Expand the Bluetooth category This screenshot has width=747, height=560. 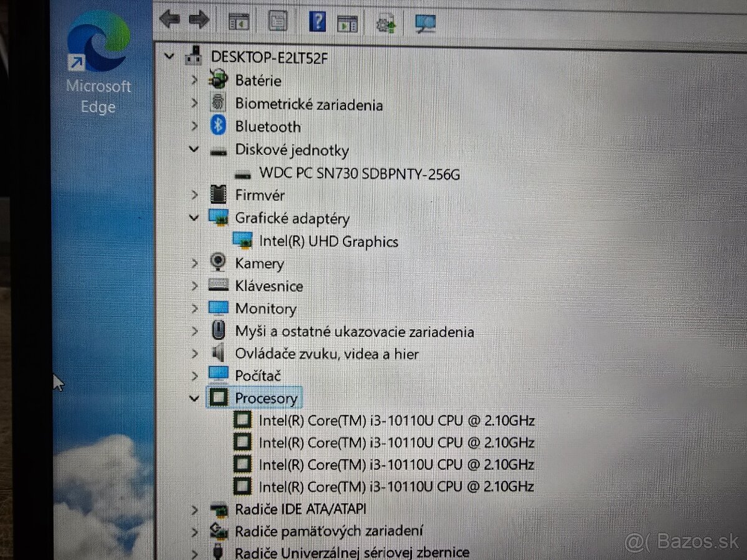coord(194,126)
